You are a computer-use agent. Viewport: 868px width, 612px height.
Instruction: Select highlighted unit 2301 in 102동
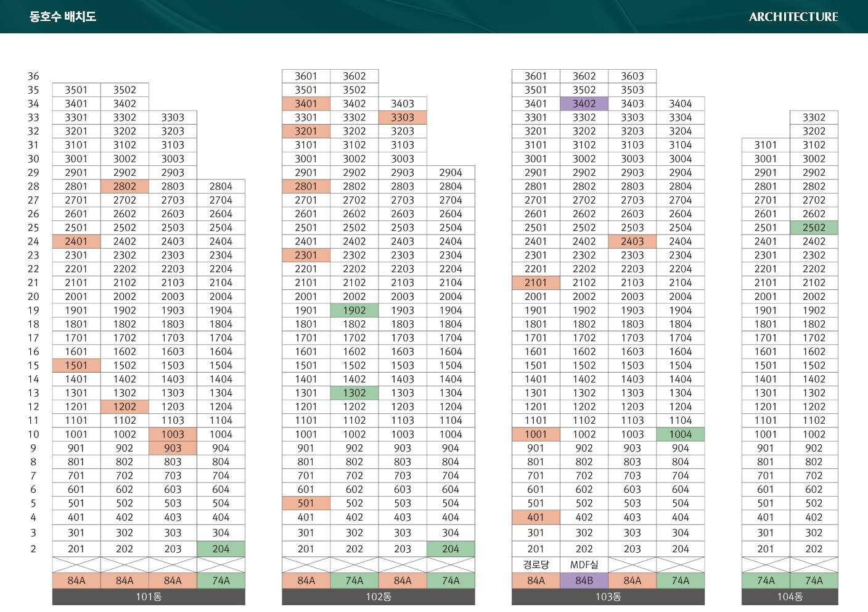(x=306, y=255)
